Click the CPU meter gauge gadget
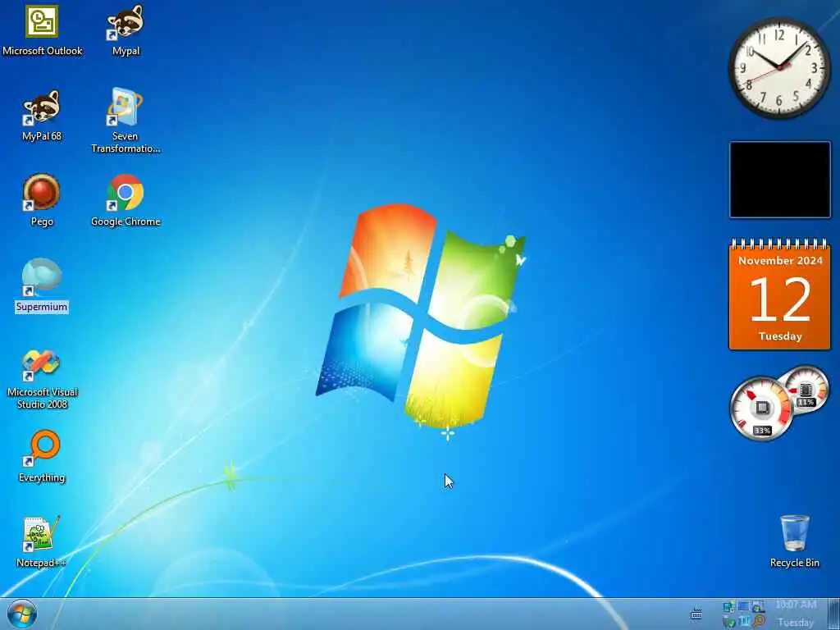This screenshot has height=630, width=840. (762, 409)
